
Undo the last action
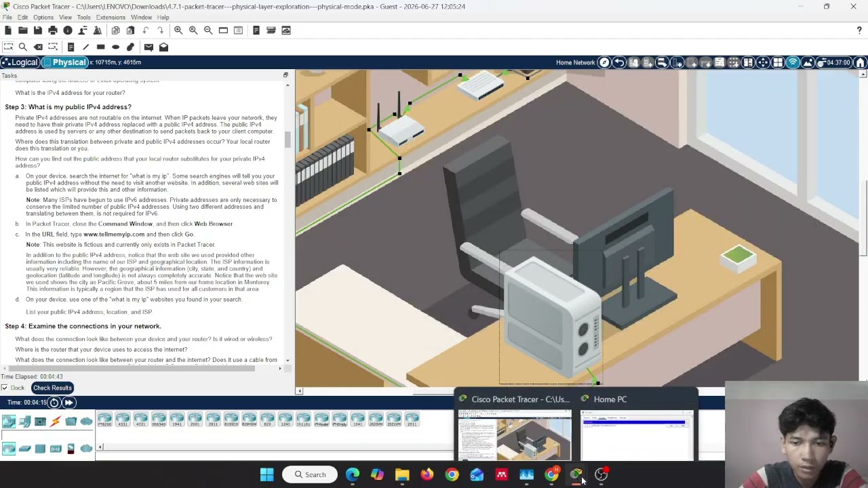click(x=145, y=30)
